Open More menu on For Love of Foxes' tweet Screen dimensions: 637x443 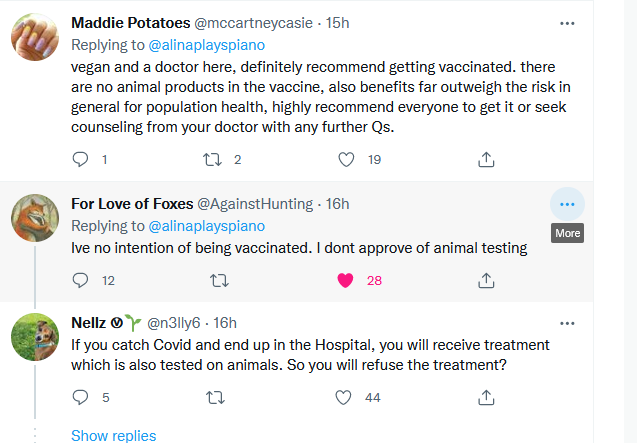pos(567,204)
